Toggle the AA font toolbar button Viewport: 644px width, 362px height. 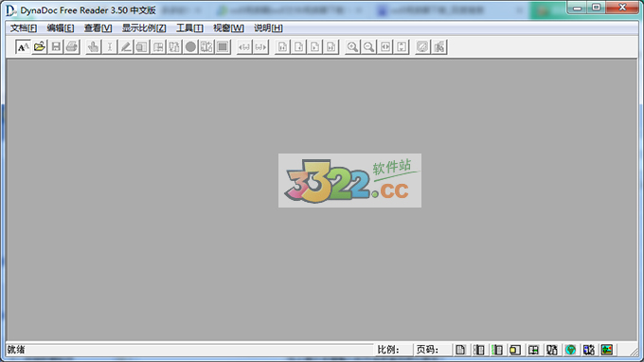tap(23, 46)
